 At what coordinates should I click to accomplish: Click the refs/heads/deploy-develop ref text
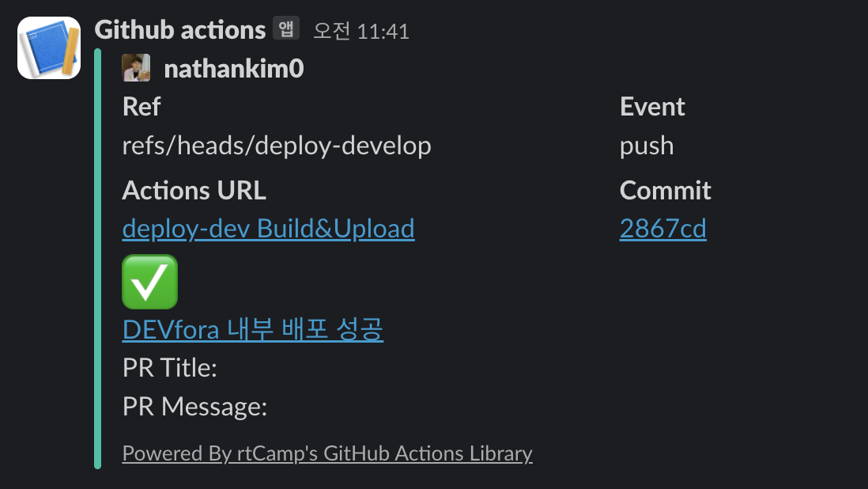277,146
